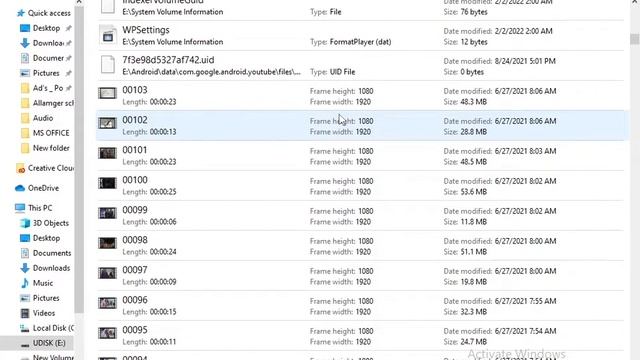This screenshot has height=360, width=640.
Task: Click size value 48.3 MB
Action: (473, 102)
